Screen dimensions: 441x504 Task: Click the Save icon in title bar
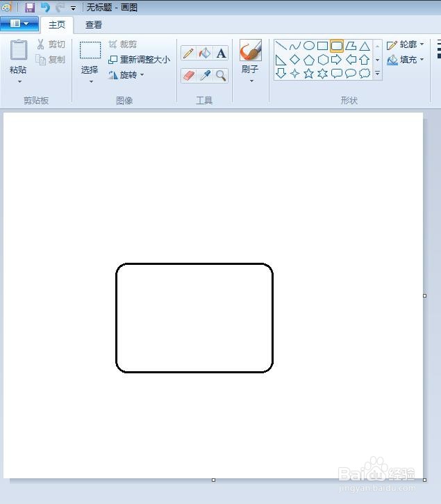coord(30,7)
